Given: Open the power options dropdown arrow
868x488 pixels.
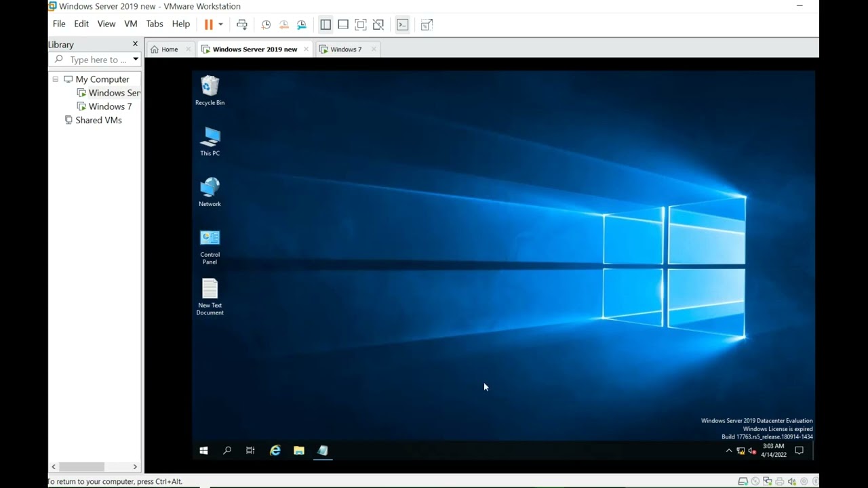Looking at the screenshot, I should click(220, 24).
